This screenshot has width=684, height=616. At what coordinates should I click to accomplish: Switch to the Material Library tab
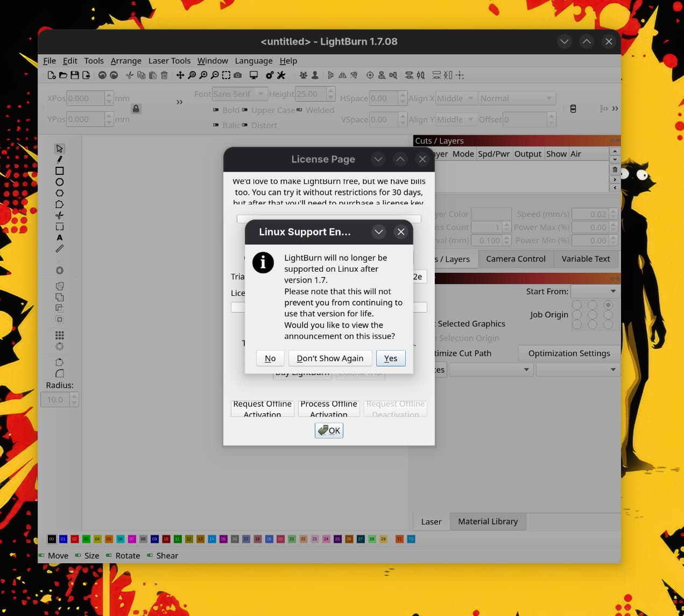click(488, 521)
